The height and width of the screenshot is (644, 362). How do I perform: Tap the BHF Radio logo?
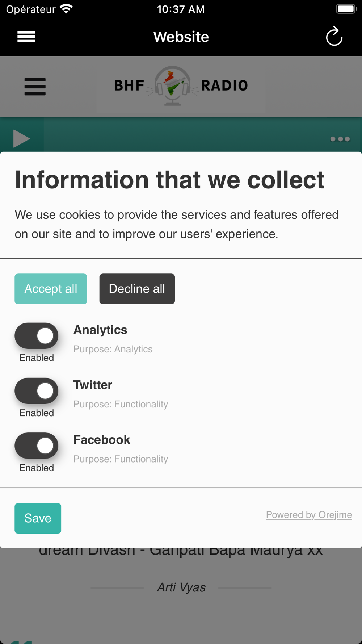(x=181, y=86)
